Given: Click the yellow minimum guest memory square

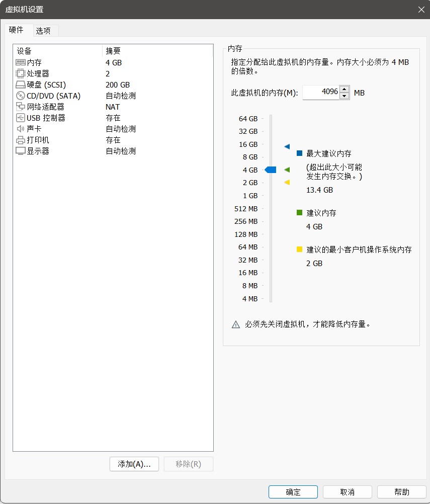Looking at the screenshot, I should (x=299, y=249).
